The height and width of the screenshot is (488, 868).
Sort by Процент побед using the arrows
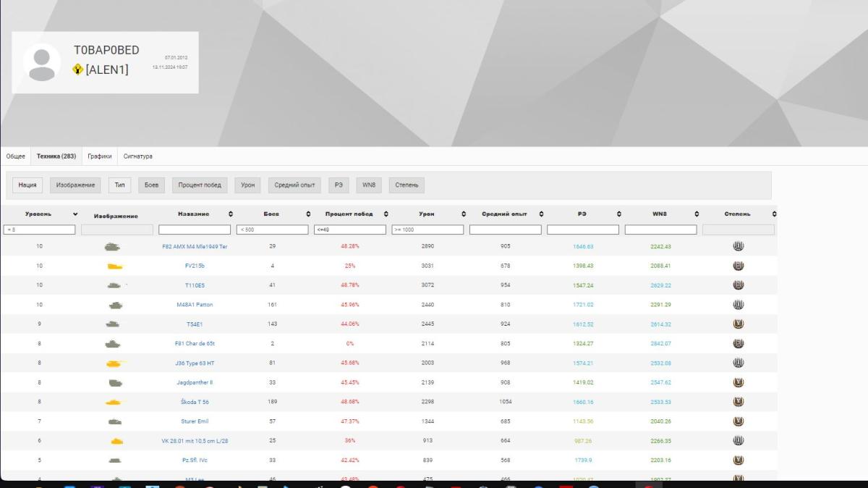tap(386, 214)
